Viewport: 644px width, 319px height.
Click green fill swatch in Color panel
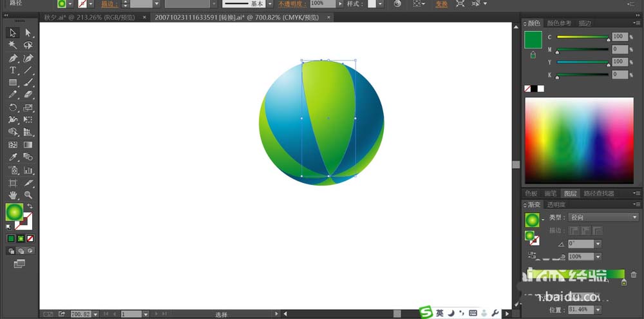coord(533,41)
